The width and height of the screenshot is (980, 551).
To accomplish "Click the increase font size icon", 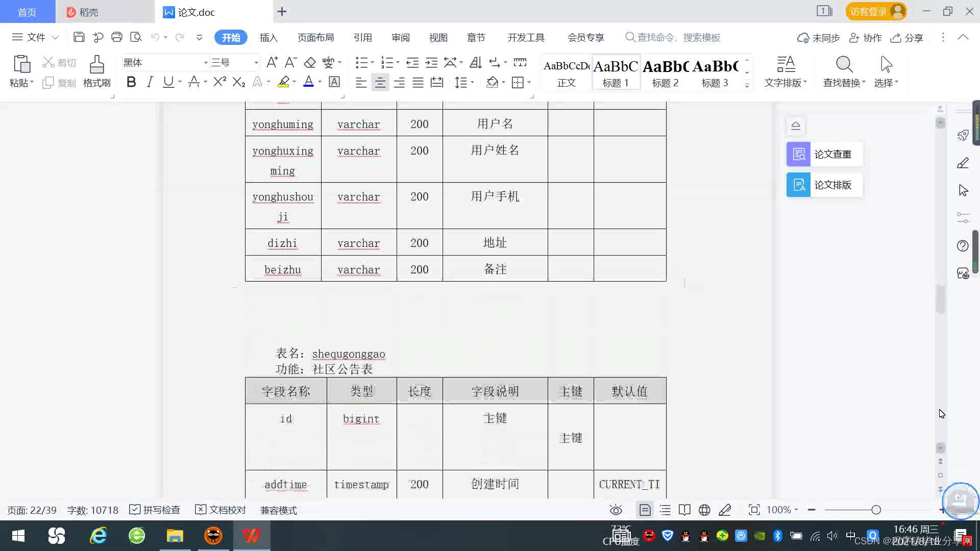I will [x=272, y=63].
